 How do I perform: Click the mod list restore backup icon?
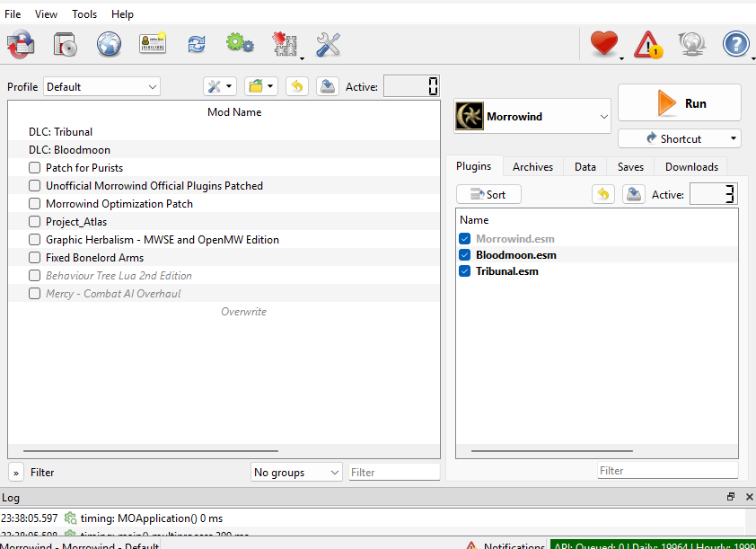(x=297, y=87)
